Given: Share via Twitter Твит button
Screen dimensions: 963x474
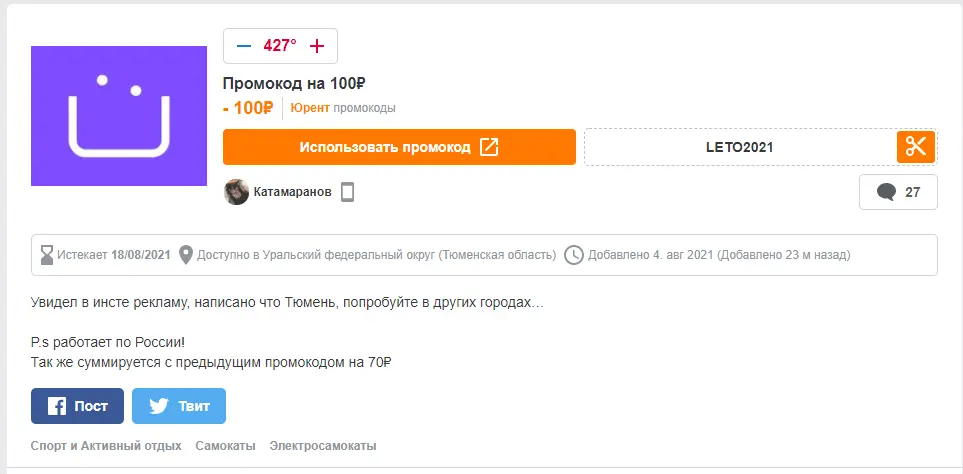Looking at the screenshot, I should pyautogui.click(x=179, y=406).
